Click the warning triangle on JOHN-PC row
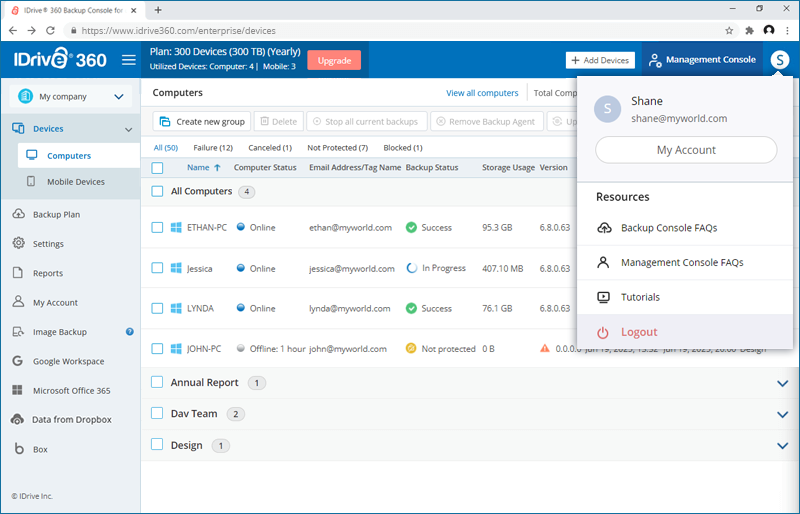The height and width of the screenshot is (514, 800). click(x=545, y=349)
